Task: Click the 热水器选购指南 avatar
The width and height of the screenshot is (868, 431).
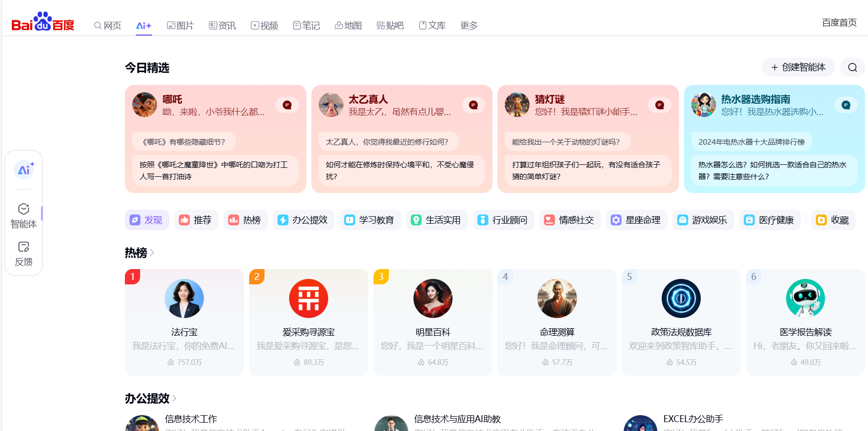Action: click(704, 105)
